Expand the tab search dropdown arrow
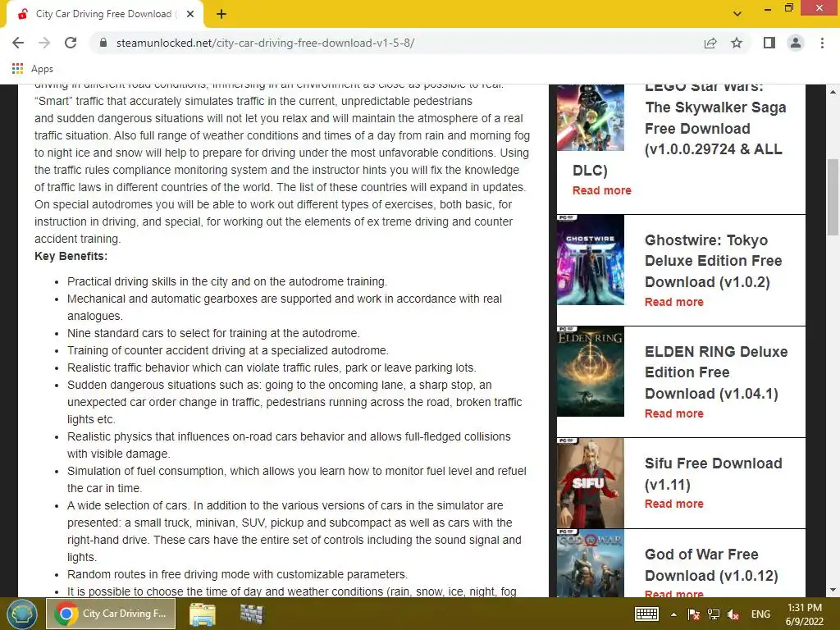The width and height of the screenshot is (840, 630). [x=737, y=14]
